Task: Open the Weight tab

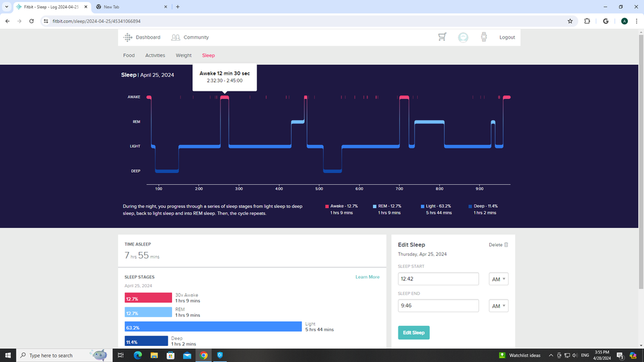Action: coord(184,55)
